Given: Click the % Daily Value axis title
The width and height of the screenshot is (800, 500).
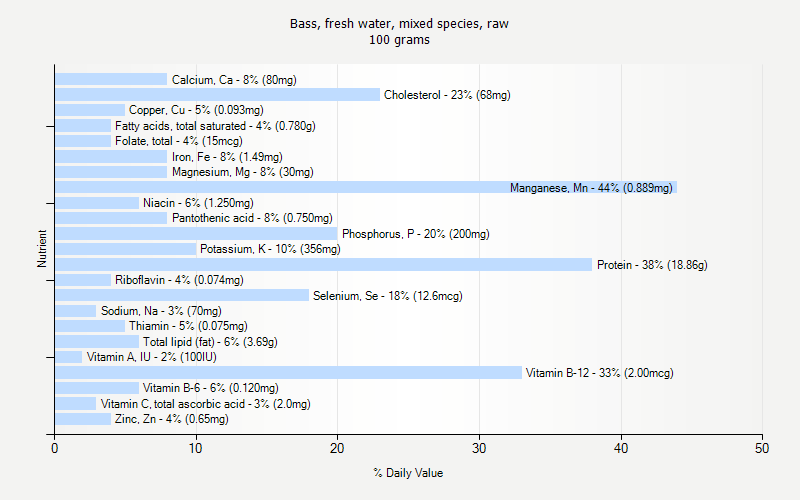Looking at the screenshot, I should pos(408,473).
